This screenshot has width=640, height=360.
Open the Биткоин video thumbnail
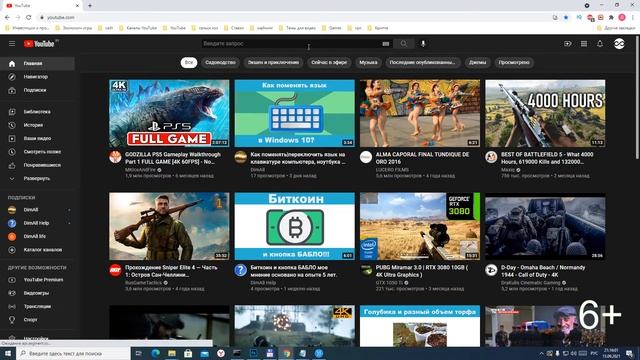(x=294, y=227)
